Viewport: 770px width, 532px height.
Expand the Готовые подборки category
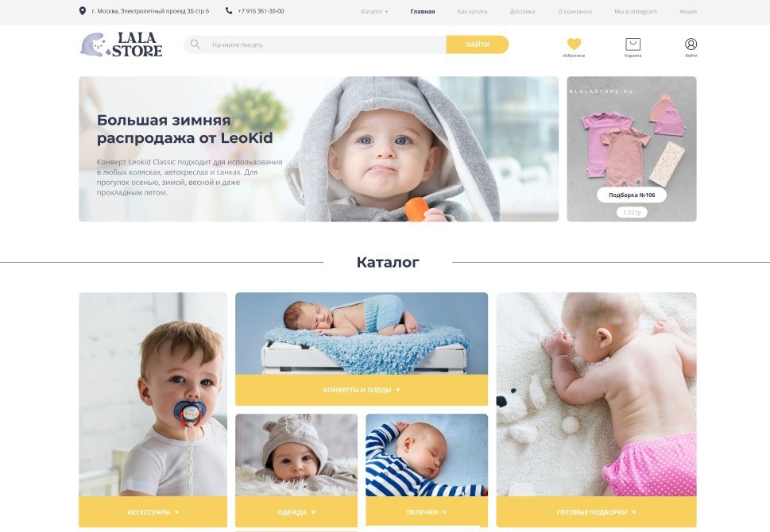(596, 512)
